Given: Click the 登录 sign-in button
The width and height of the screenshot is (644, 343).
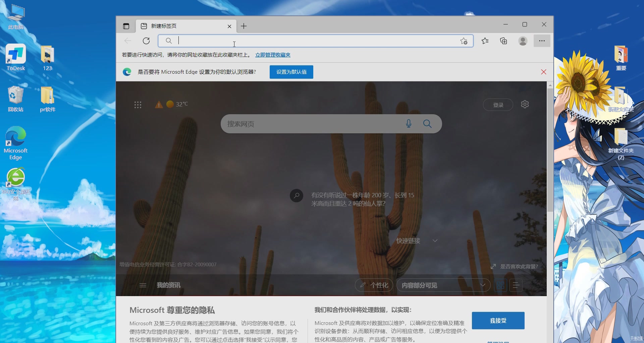Looking at the screenshot, I should pos(498,105).
